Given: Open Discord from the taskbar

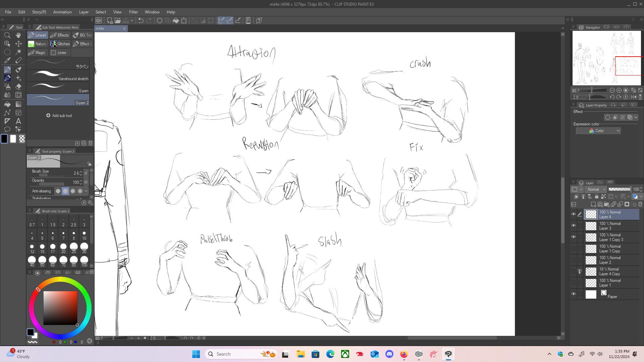Looking at the screenshot, I should [389, 354].
